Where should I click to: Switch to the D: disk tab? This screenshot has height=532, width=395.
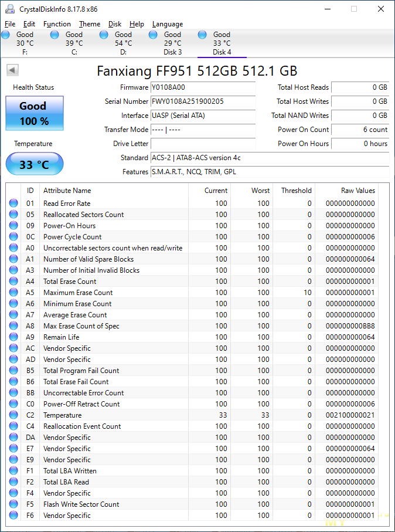pyautogui.click(x=124, y=43)
